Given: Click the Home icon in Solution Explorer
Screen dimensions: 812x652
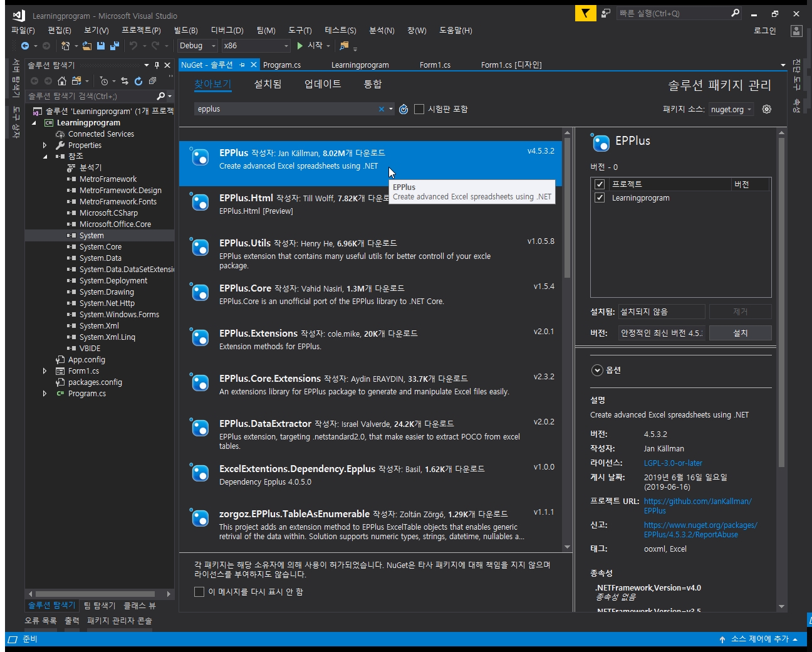Looking at the screenshot, I should point(61,81).
